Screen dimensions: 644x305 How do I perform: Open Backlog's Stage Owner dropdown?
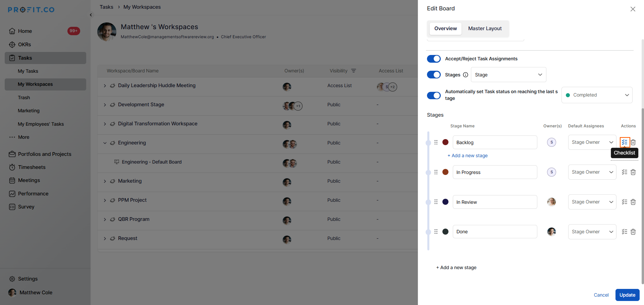pyautogui.click(x=592, y=142)
